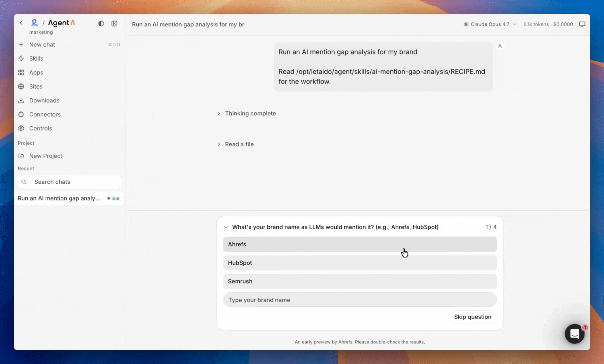Click the chat title in header
Viewport: 604px width, 364px height.
click(x=188, y=24)
